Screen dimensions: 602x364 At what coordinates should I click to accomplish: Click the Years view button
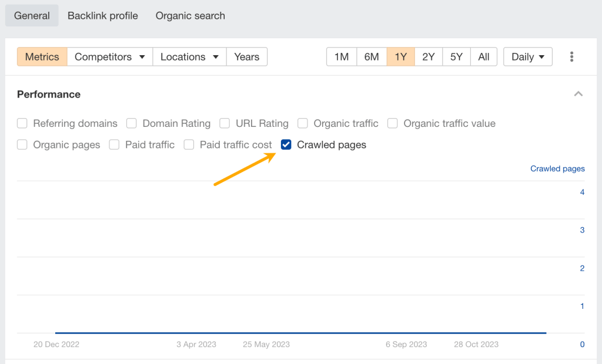pyautogui.click(x=246, y=57)
